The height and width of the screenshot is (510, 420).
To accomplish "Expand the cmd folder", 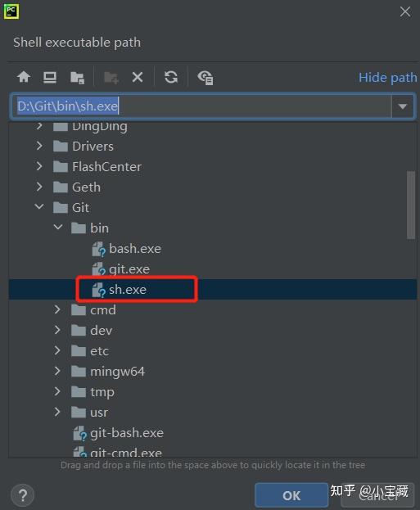I will pos(57,309).
